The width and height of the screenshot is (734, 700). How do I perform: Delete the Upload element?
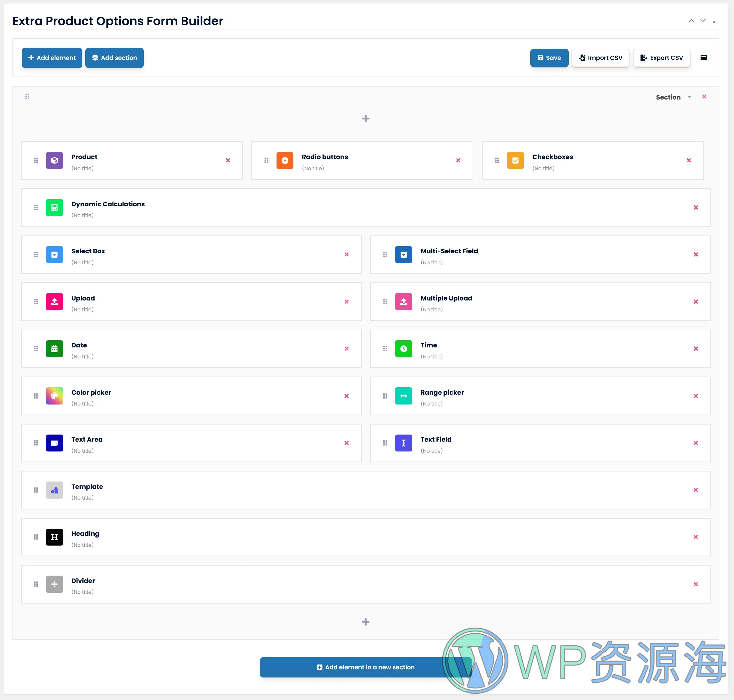(x=346, y=301)
